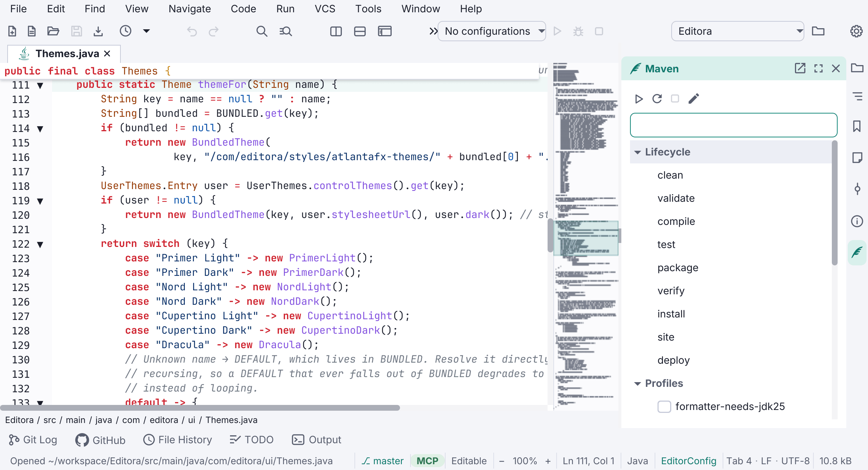The width and height of the screenshot is (868, 470).
Task: Collapse the Profiles section
Action: 638,384
